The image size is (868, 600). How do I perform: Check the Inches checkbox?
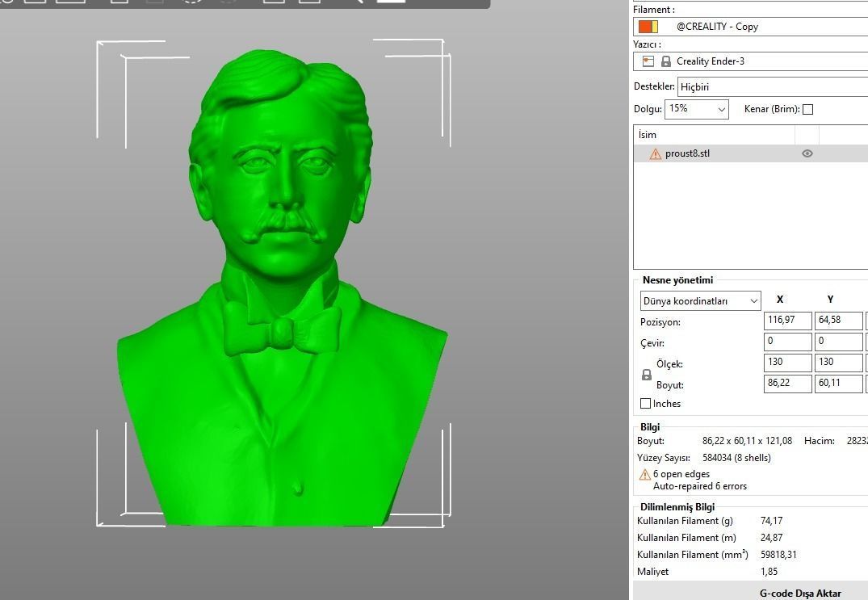645,404
